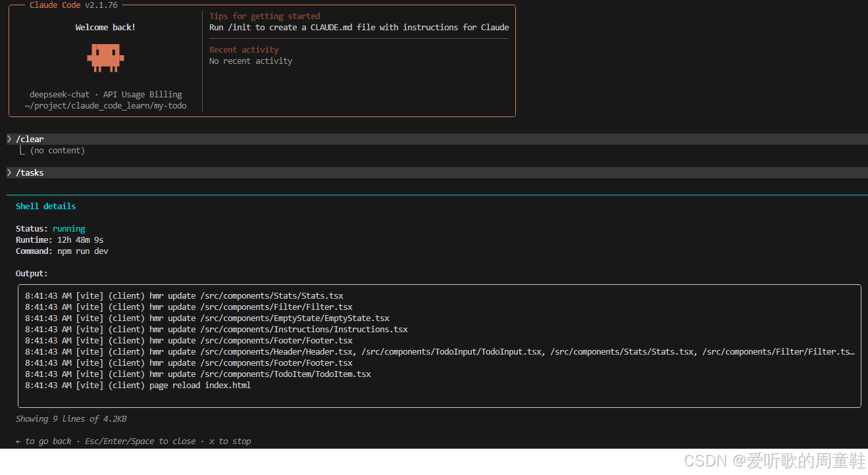Click the Welcome back! heading
Viewport: 868px width, 475px height.
coord(105,27)
